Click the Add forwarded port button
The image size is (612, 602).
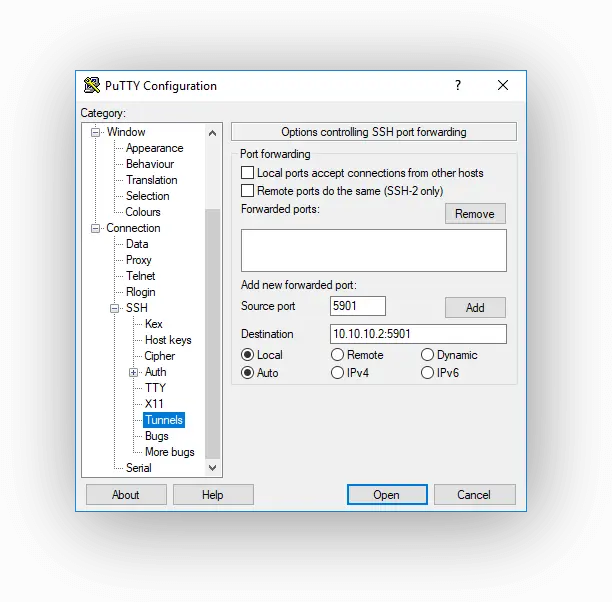475,308
